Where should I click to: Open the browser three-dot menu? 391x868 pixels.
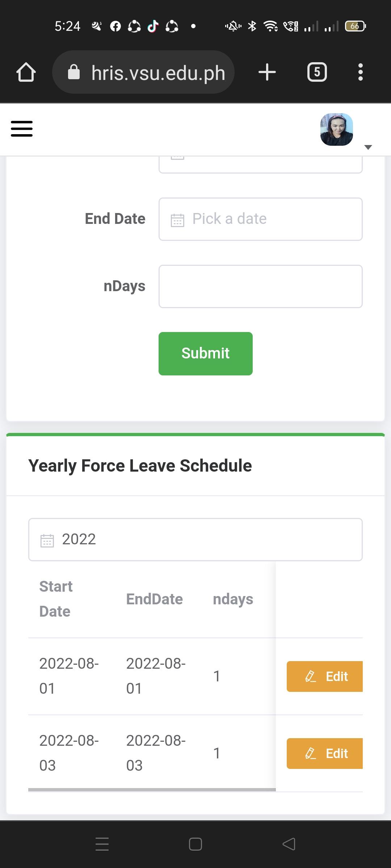point(360,72)
